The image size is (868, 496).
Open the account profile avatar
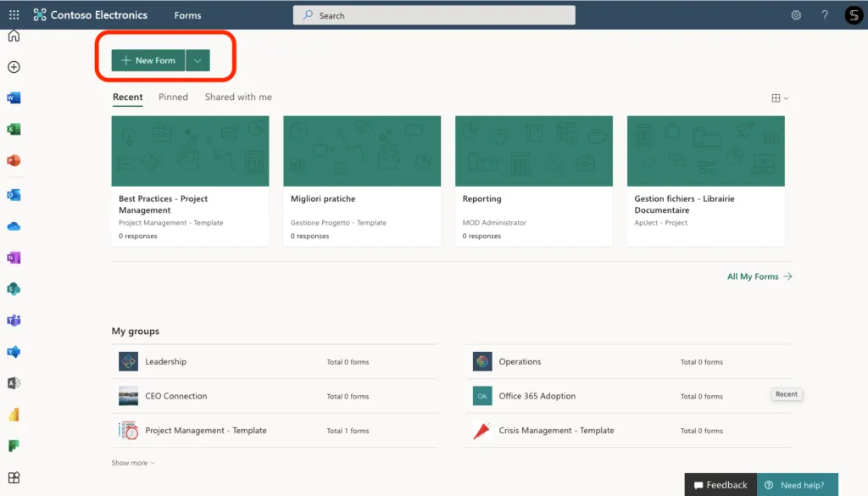coord(854,15)
